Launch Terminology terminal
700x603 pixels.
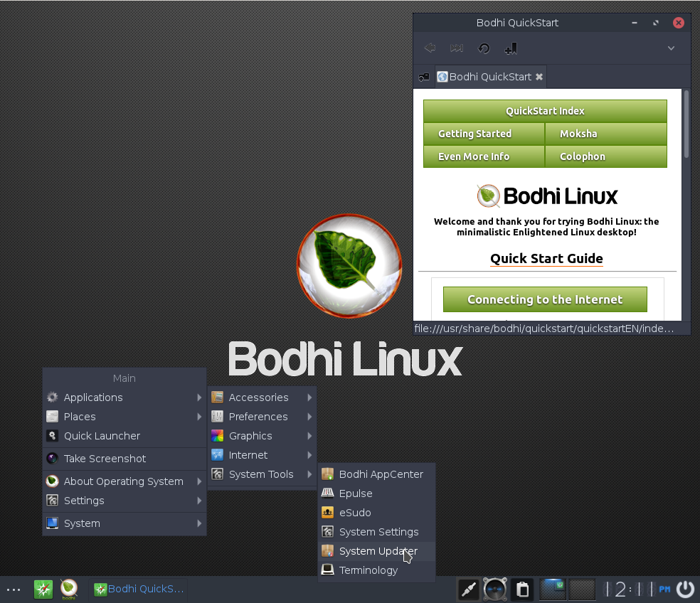coord(377,570)
